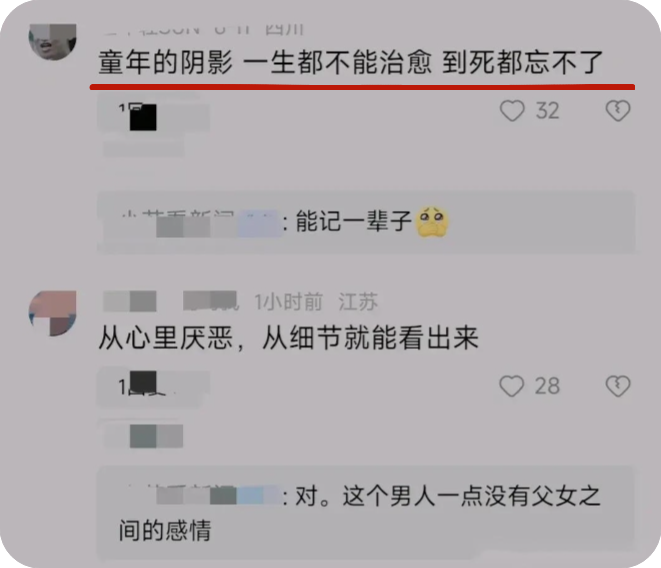Tap the 江苏 location label
Viewport: 661px width, 568px height.
tap(358, 302)
